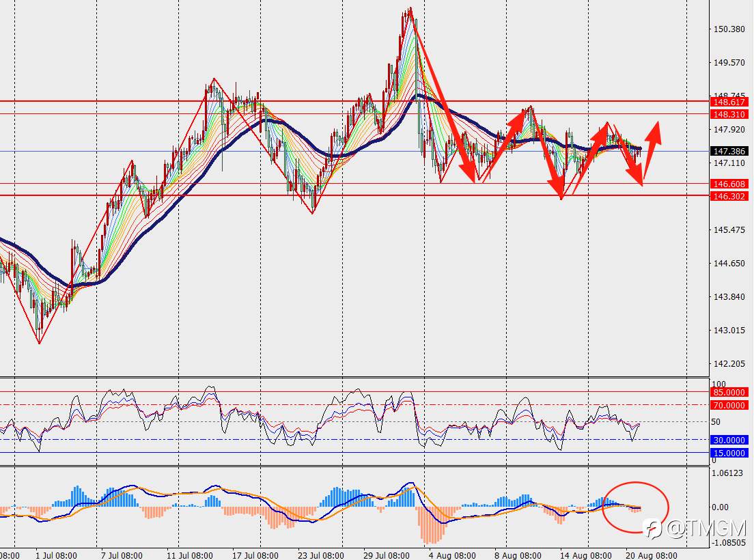Click the 147.110 price axis value
Viewport: 754px width, 560px height.
(729, 163)
